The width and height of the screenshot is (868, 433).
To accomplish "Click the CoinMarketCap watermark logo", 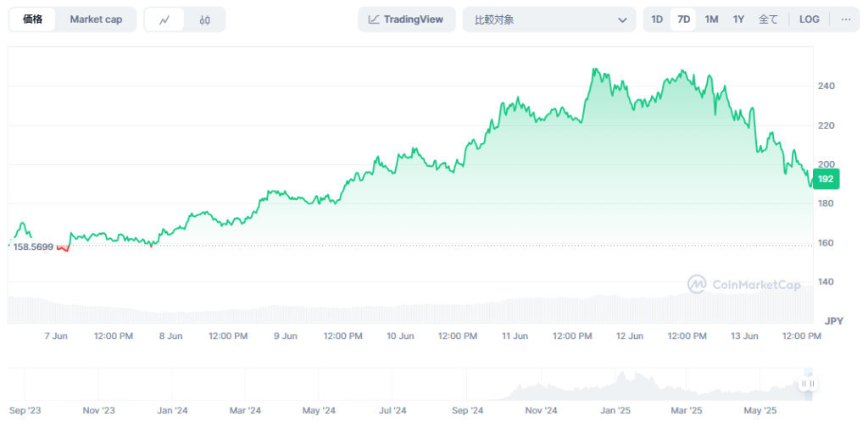I will [x=743, y=285].
